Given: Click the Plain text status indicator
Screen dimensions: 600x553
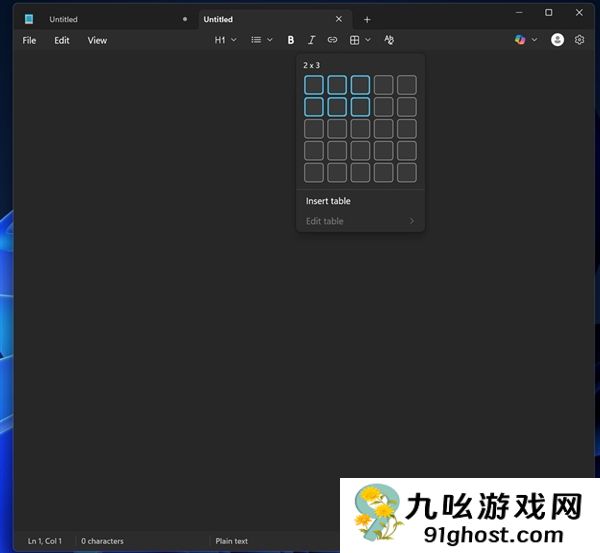Looking at the screenshot, I should [x=232, y=541].
